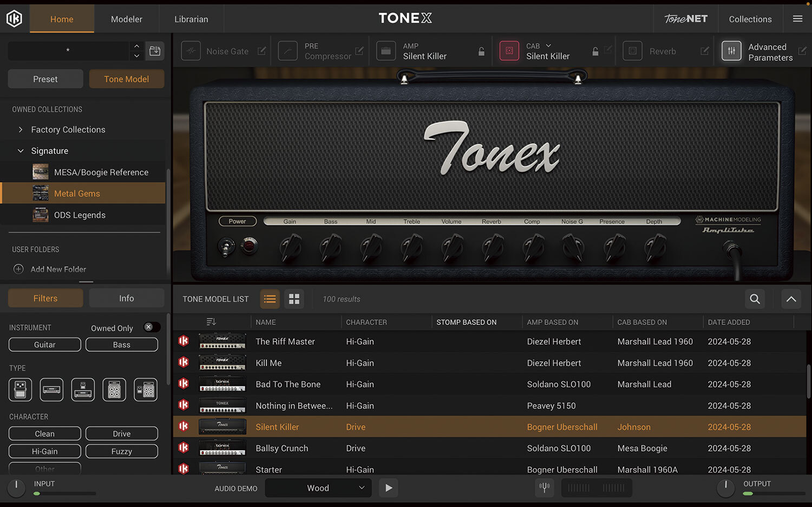The image size is (812, 507).
Task: Open the Compressor edit popup icon
Action: click(x=359, y=50)
